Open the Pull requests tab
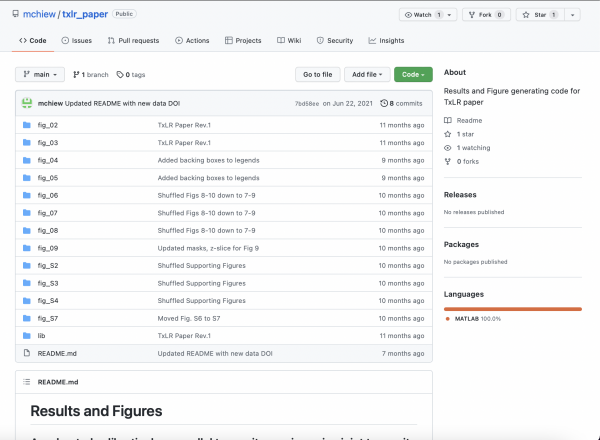The width and height of the screenshot is (600, 440). (x=133, y=41)
